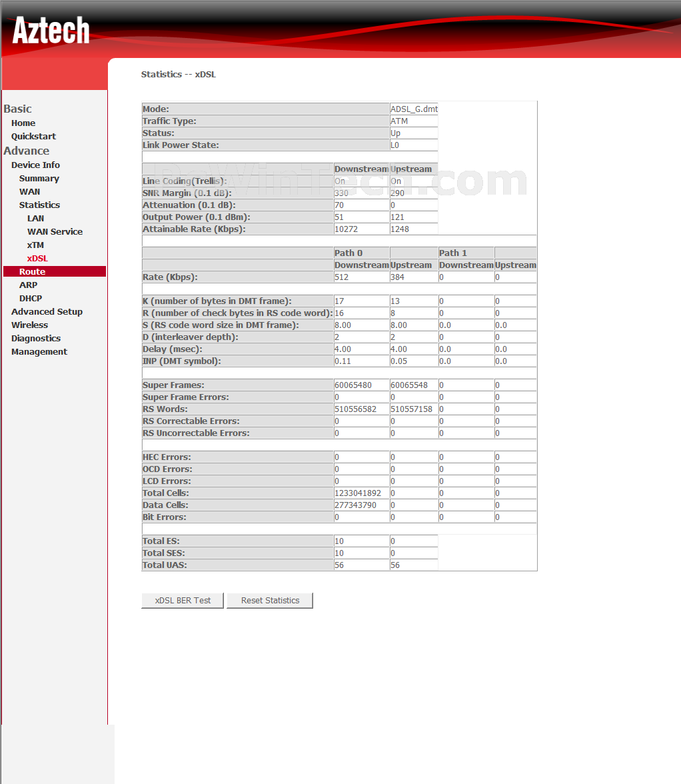Open the Wireless section in the sidebar
The image size is (681, 784).
coord(29,325)
